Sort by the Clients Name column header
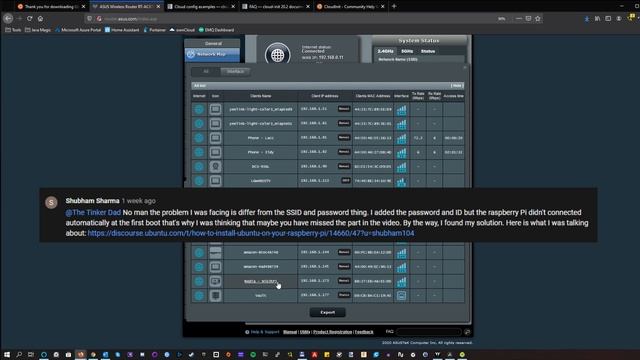 click(261, 96)
